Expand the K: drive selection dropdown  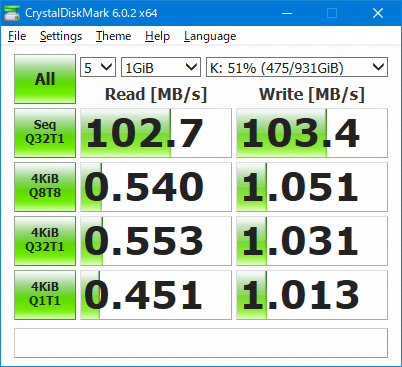coord(297,67)
